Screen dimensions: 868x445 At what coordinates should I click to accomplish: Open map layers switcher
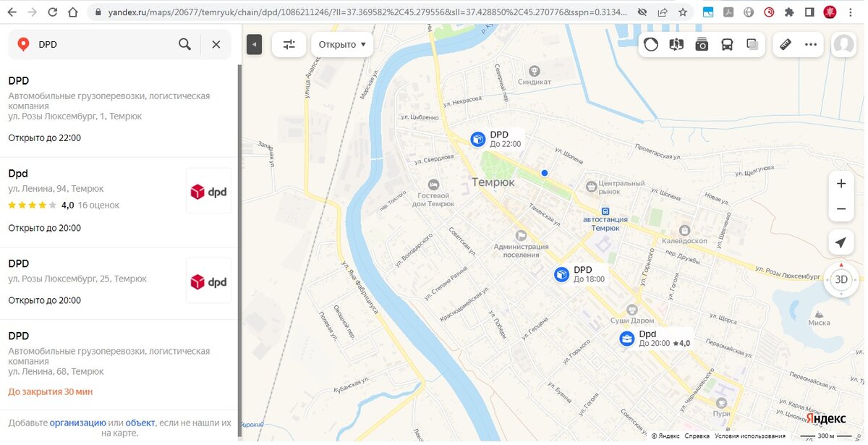click(x=752, y=44)
